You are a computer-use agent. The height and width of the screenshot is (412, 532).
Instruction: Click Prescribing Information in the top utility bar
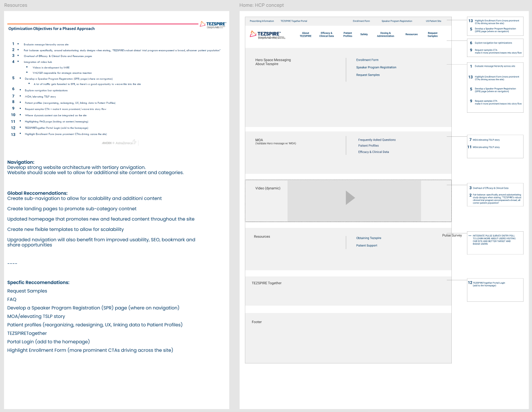coord(262,21)
